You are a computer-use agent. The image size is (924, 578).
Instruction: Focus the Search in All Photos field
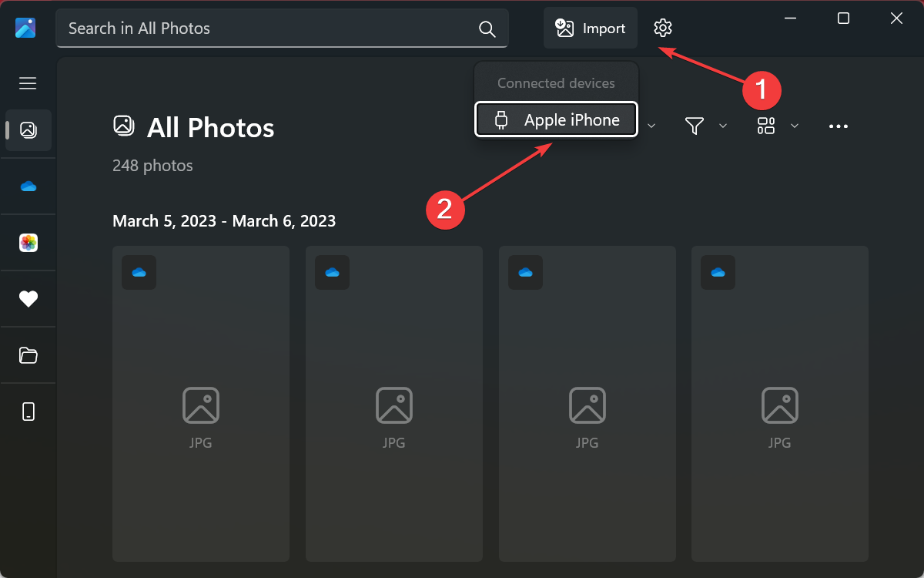point(282,29)
